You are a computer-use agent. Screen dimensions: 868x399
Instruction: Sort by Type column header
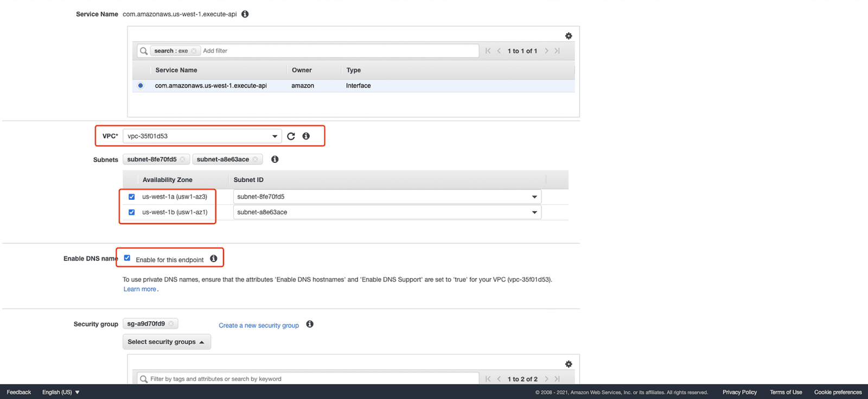point(354,70)
